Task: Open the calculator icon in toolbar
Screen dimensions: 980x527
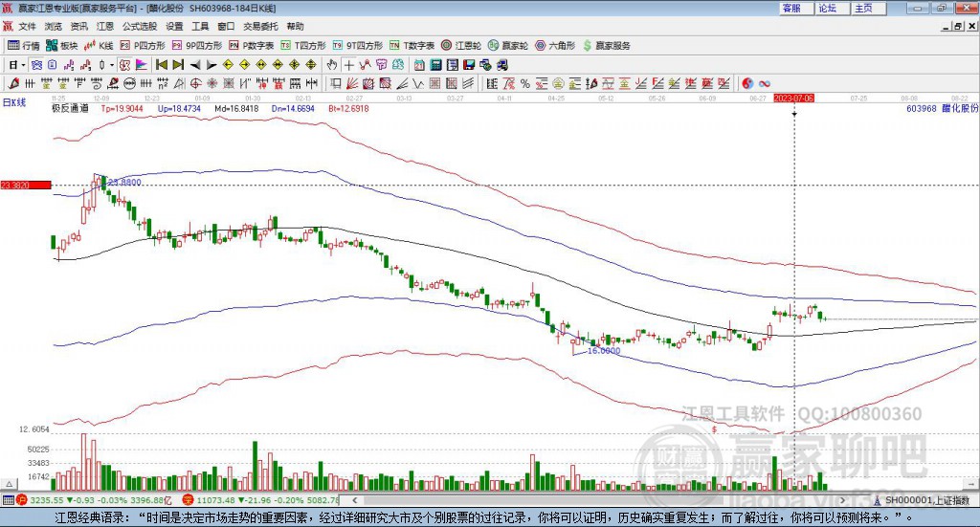Action: tap(435, 65)
